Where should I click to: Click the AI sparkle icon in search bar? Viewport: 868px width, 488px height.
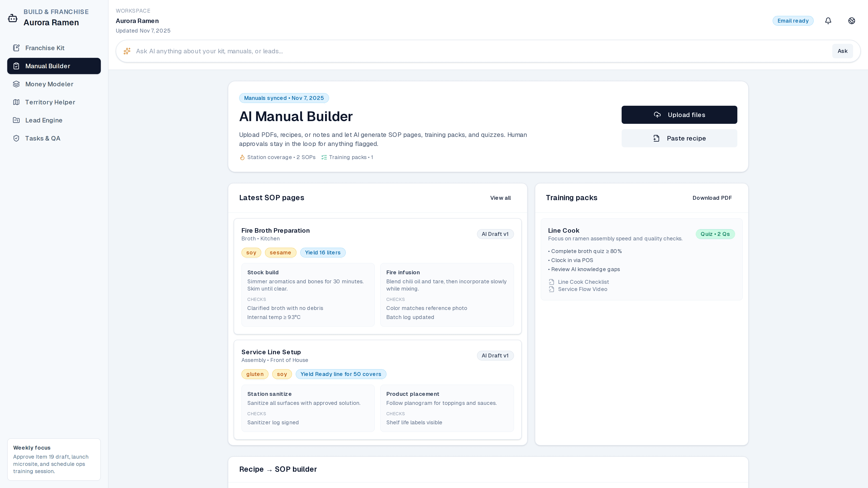coord(127,51)
